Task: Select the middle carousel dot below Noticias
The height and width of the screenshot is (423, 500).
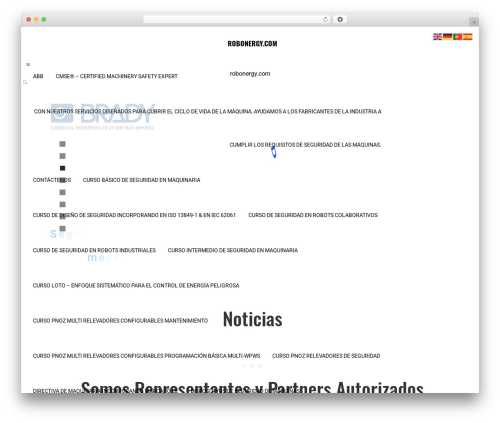Action: 252,366
